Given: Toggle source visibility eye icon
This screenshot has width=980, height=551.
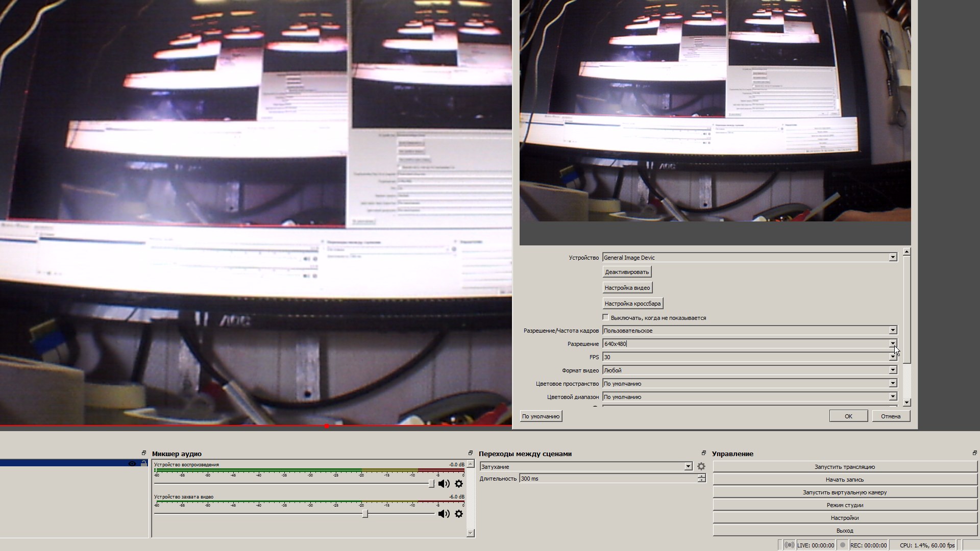Looking at the screenshot, I should 132,464.
